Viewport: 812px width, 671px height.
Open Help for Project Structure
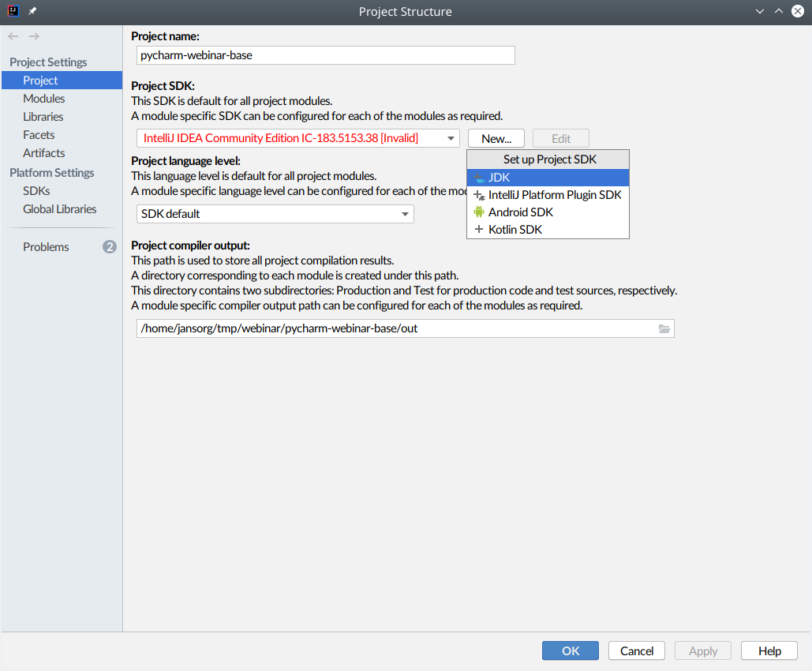point(769,650)
